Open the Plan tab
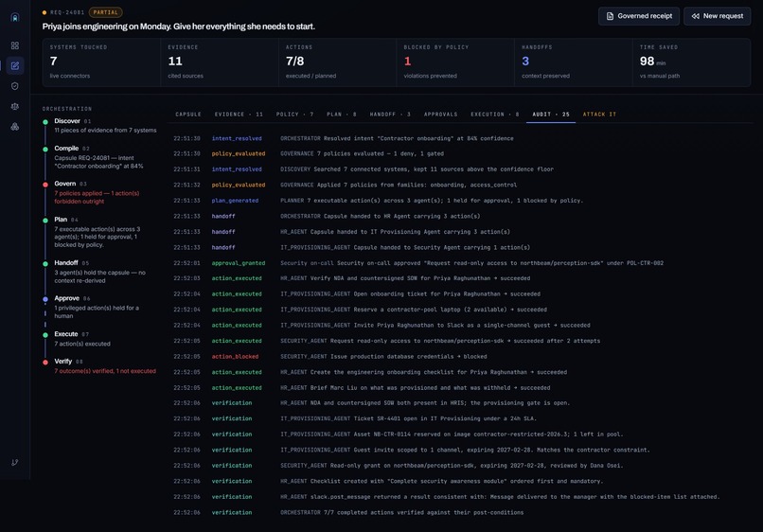This screenshot has width=763, height=532. [x=342, y=115]
